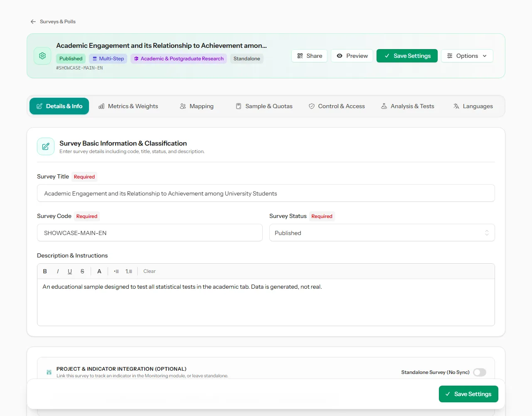Click the Survey Title input field
This screenshot has width=532, height=416.
point(266,193)
